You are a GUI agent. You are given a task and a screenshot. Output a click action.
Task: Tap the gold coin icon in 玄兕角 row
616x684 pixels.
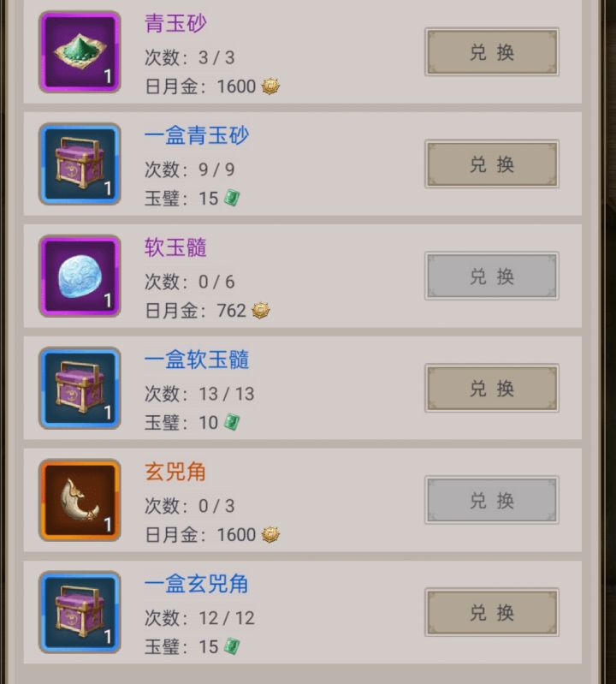pos(270,534)
